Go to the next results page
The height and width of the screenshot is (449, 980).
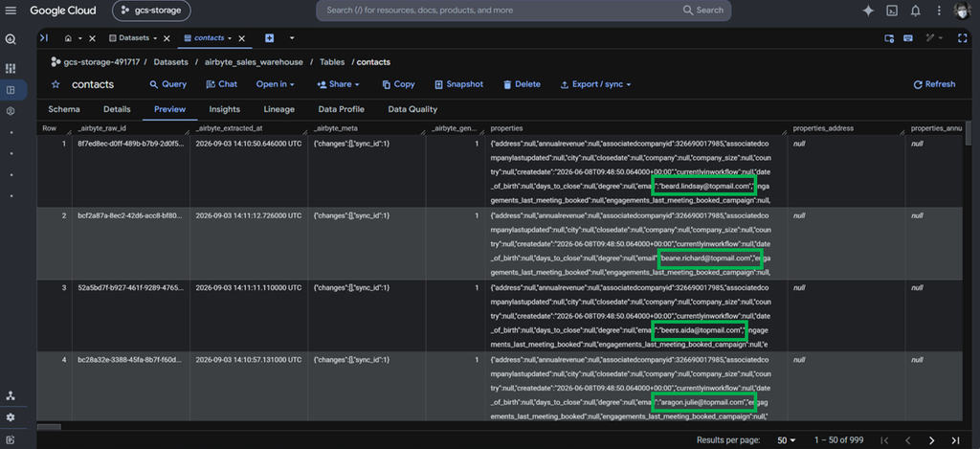[x=932, y=440]
